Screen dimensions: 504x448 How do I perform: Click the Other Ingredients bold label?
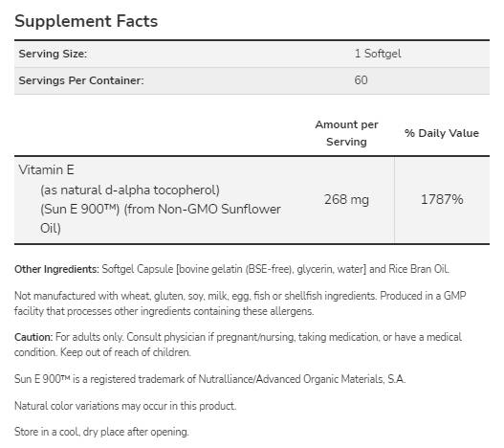[56, 269]
